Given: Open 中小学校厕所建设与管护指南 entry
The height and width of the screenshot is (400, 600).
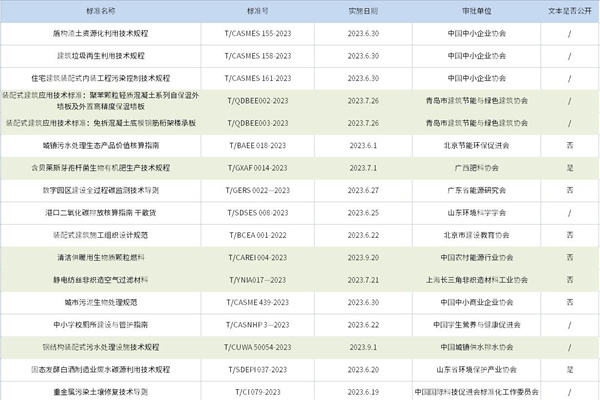Looking at the screenshot, I should (99, 325).
